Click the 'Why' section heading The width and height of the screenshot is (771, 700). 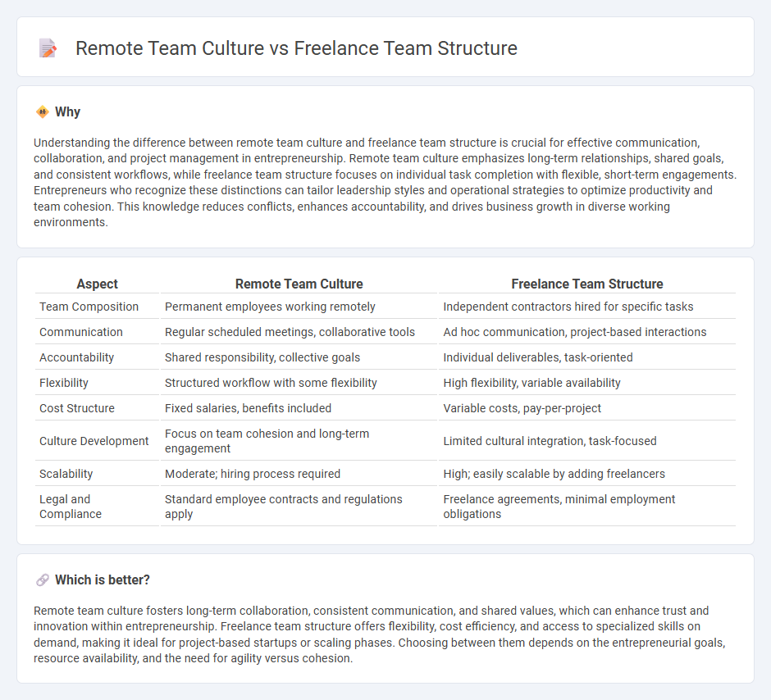pos(67,112)
